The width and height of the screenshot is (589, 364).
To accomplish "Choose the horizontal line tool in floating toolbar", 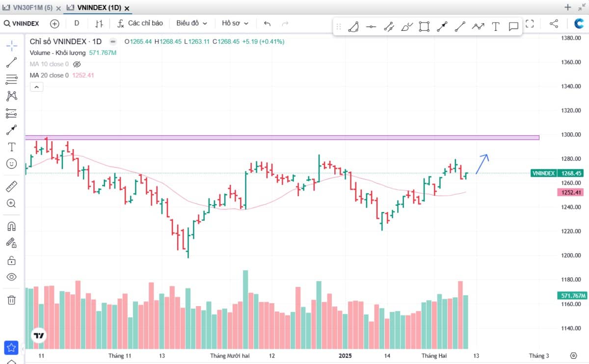I will click(x=371, y=27).
